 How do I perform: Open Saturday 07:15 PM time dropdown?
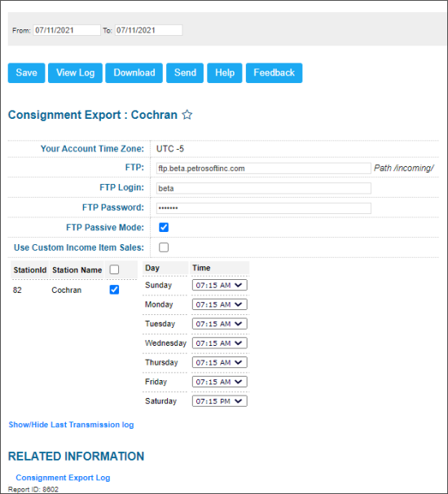pos(220,401)
